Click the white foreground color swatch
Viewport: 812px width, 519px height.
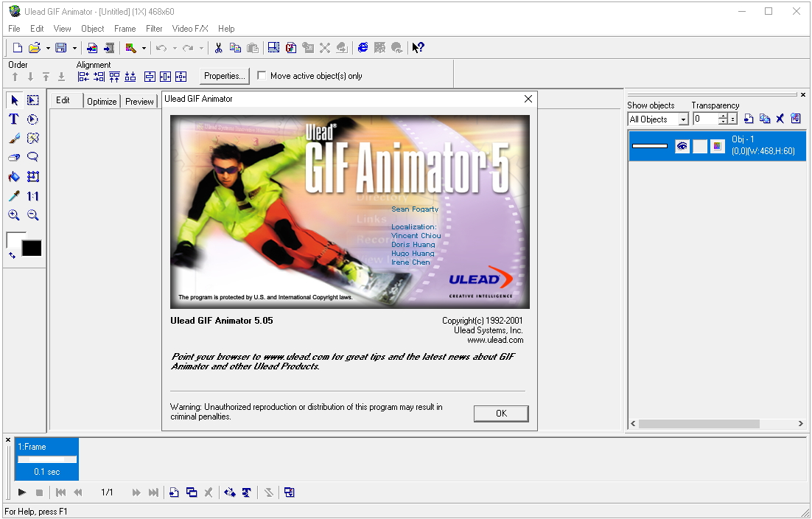click(15, 240)
